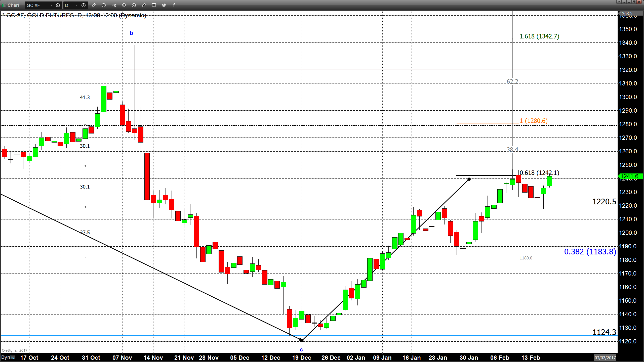Click the 1300.0 price axis label

[x=628, y=97]
